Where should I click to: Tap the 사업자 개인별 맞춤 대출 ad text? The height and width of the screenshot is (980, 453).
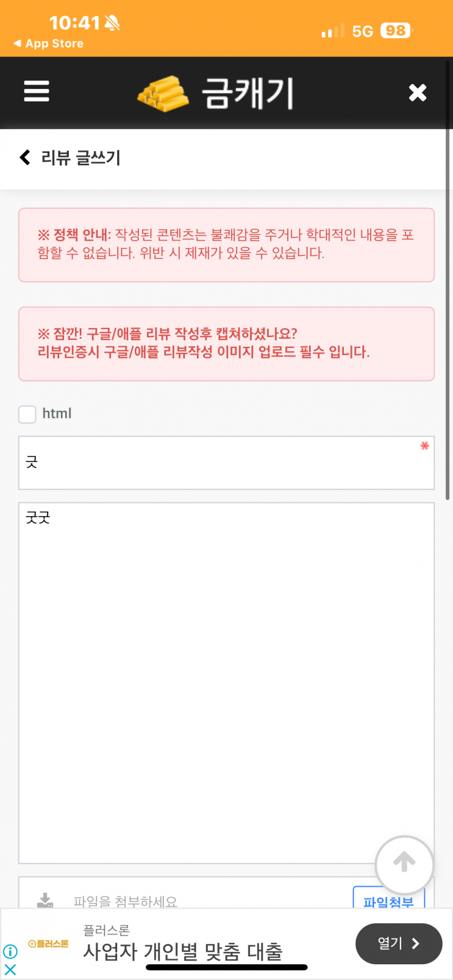pos(183,952)
